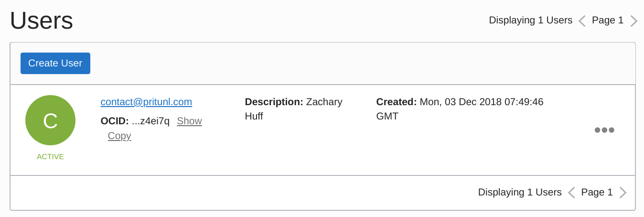
Task: Click bottom Displaying 1 Users text
Action: pyautogui.click(x=520, y=192)
